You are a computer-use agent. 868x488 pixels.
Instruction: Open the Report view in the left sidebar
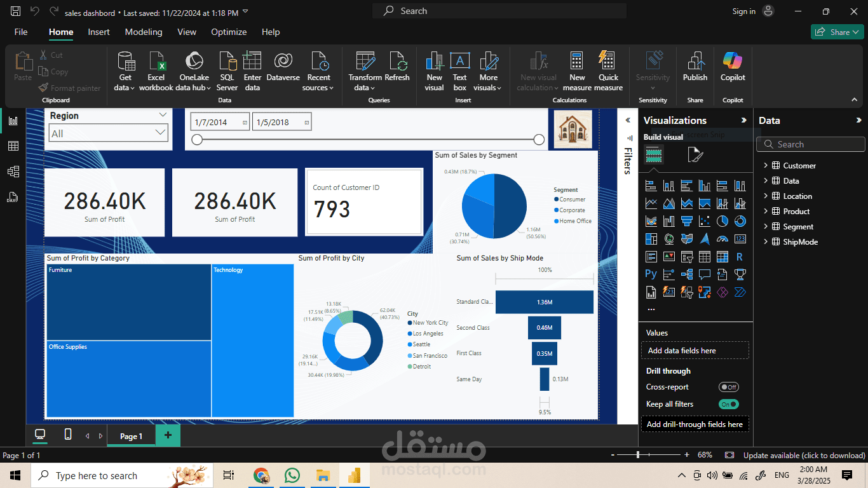click(13, 121)
